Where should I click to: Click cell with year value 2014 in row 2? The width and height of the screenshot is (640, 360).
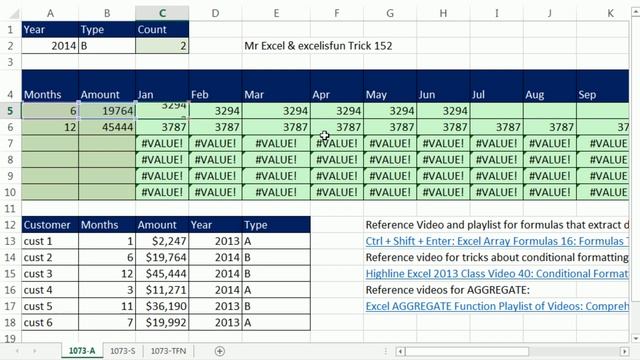coord(50,46)
